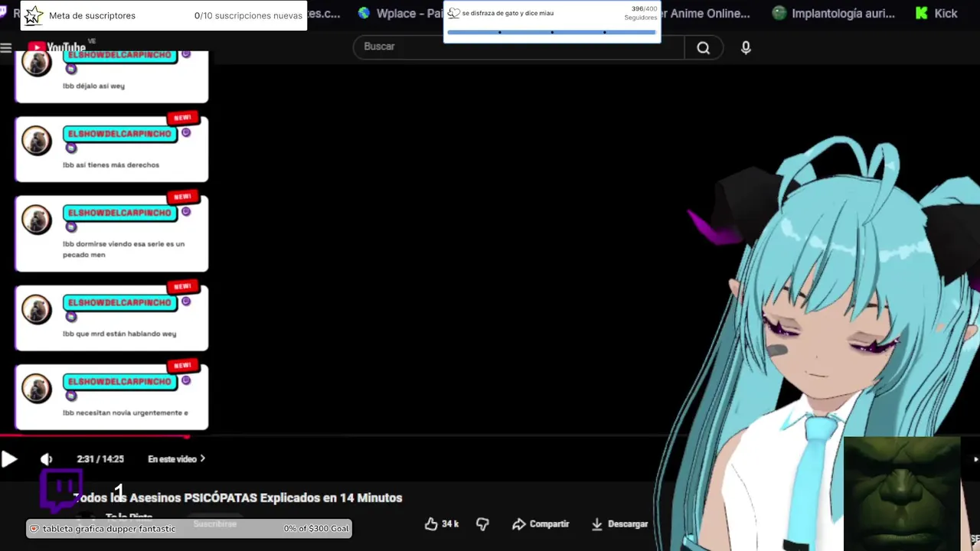Click the purple Twitch logo overlay
Screen dimensions: 980x551
pos(61,491)
